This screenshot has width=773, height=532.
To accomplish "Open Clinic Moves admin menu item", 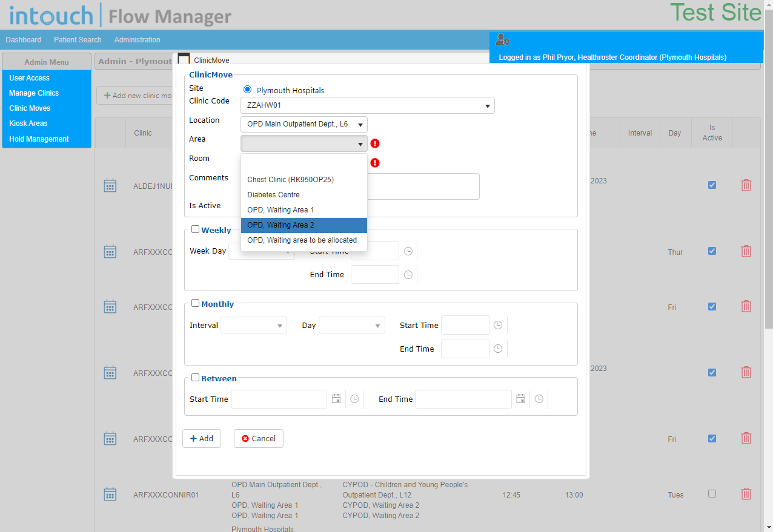I will (47, 108).
